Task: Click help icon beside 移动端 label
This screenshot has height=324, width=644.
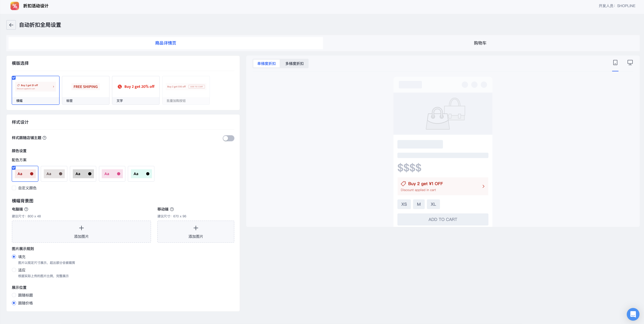Action: [172, 209]
